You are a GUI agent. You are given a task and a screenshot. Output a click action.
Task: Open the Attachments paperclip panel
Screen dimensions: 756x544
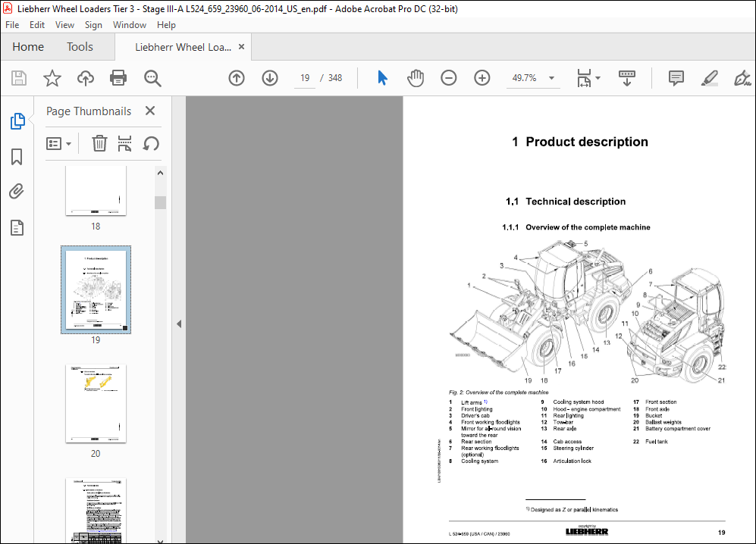(17, 192)
